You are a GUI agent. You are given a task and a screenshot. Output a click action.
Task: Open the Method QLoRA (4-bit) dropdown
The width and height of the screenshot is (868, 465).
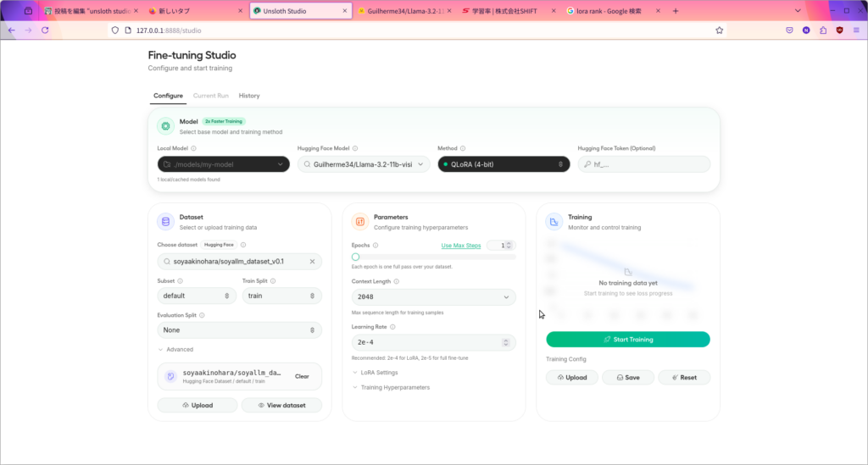click(x=504, y=164)
